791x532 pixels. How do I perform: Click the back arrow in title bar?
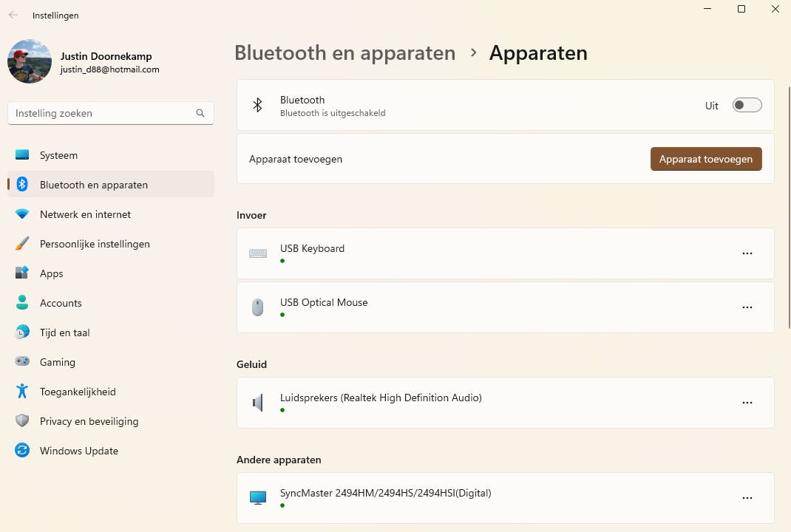pyautogui.click(x=13, y=15)
